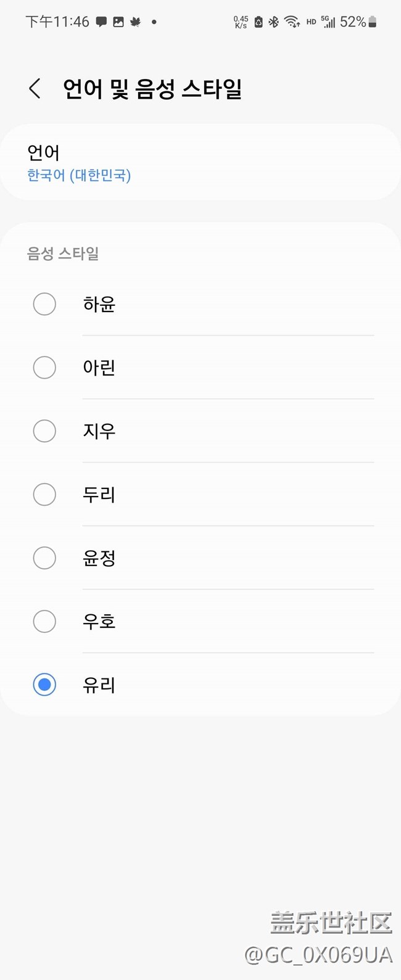This screenshot has height=980, width=401.
Task: Tap the back arrow icon
Action: [35, 89]
